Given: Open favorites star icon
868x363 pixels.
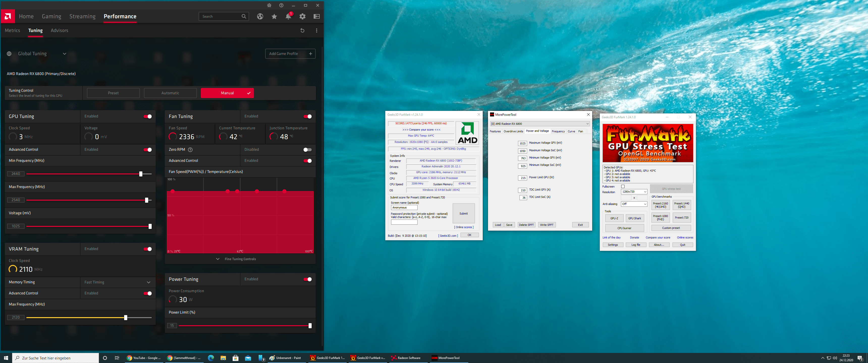Looking at the screenshot, I should tap(274, 16).
